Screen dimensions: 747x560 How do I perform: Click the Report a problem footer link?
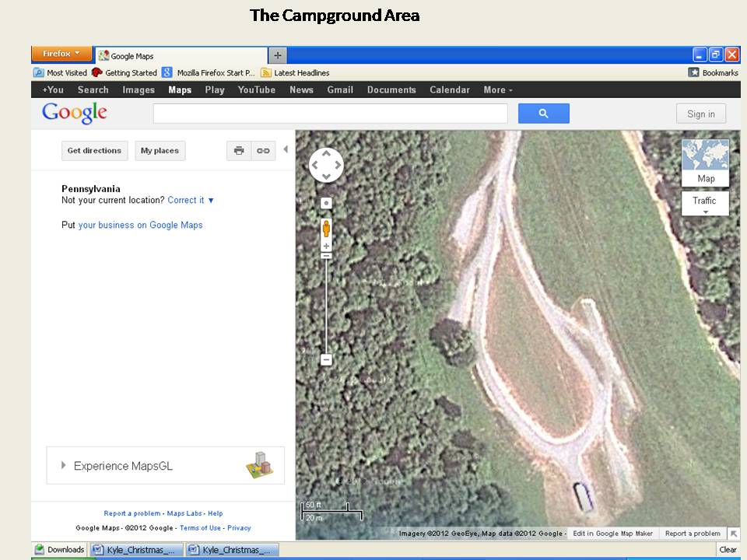(x=132, y=513)
